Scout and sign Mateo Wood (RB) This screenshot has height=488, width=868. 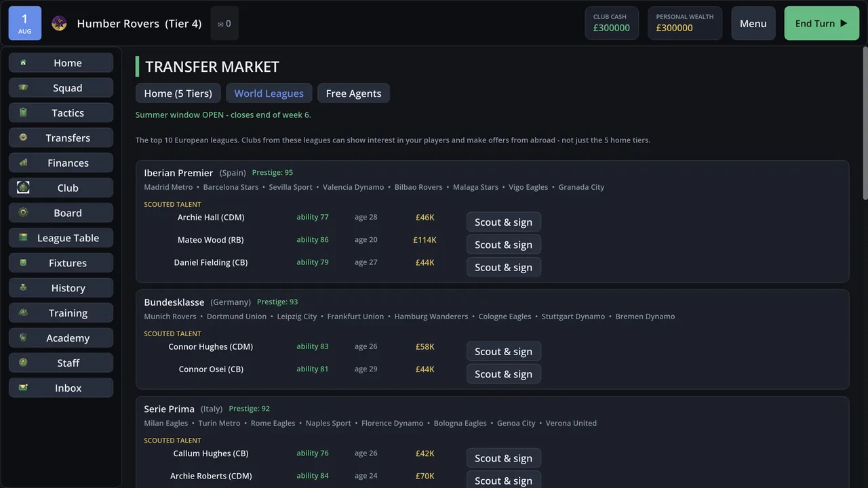tap(503, 245)
